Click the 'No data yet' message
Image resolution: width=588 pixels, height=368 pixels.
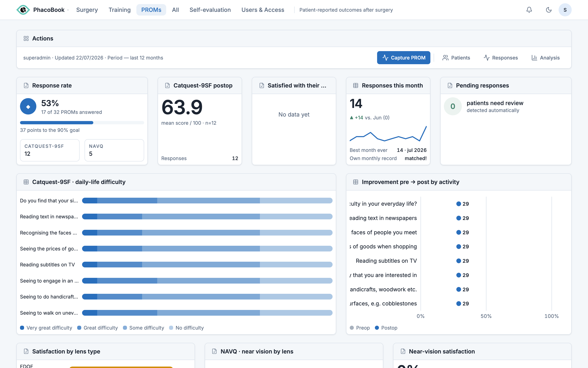[294, 114]
